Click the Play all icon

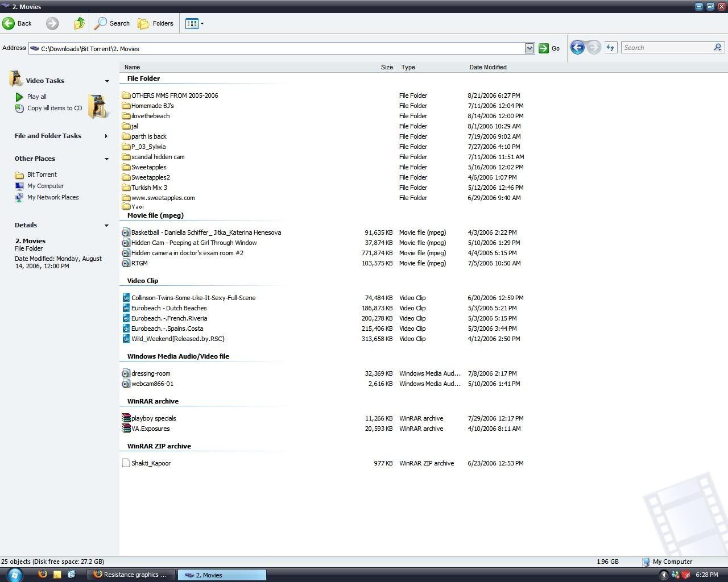pyautogui.click(x=19, y=97)
